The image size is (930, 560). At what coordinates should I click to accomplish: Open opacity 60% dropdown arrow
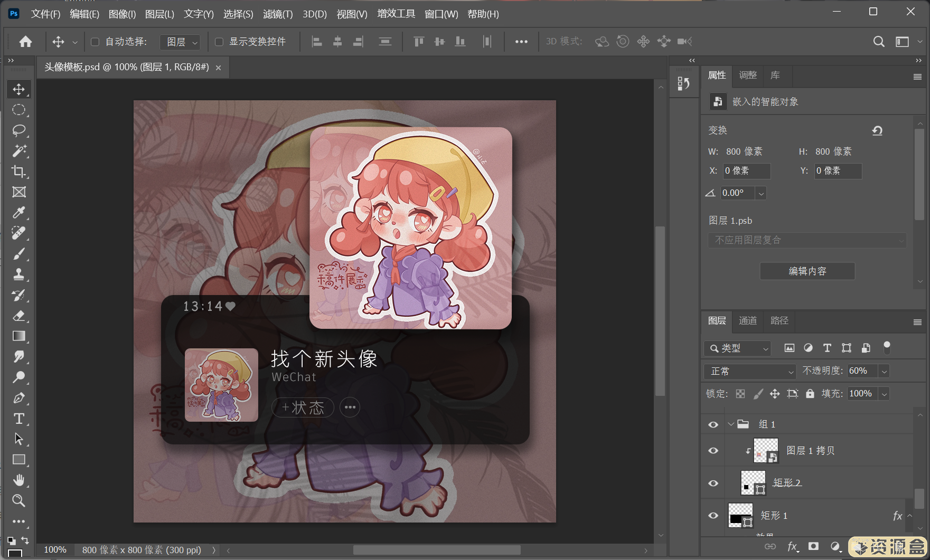tap(884, 372)
